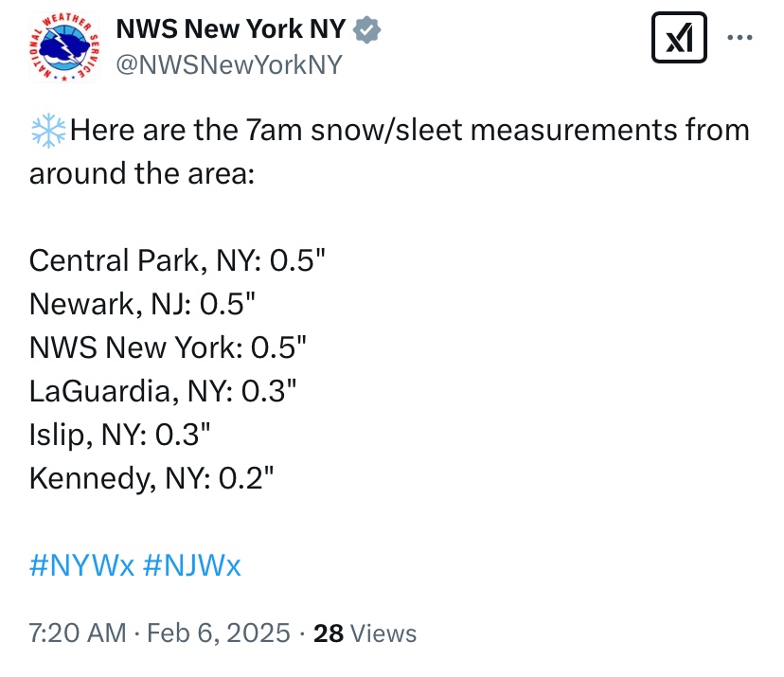
Task: Select the Islip, NY measurement line
Action: [119, 435]
